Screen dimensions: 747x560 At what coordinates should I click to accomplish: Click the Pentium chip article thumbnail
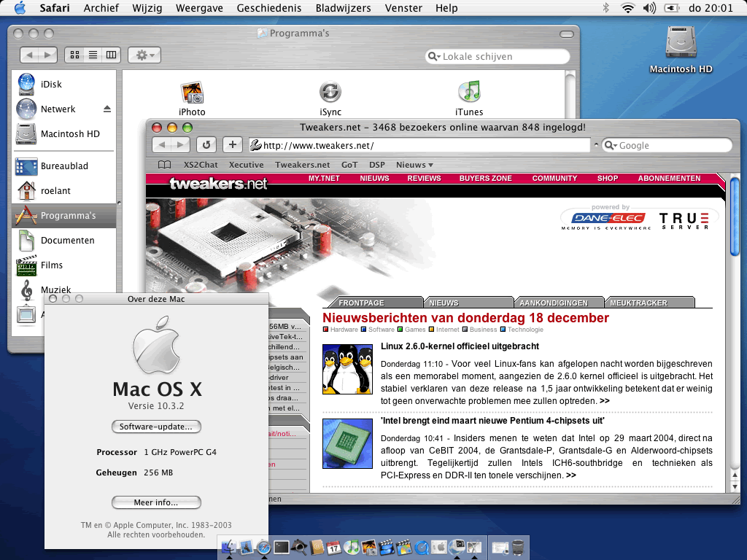(347, 443)
